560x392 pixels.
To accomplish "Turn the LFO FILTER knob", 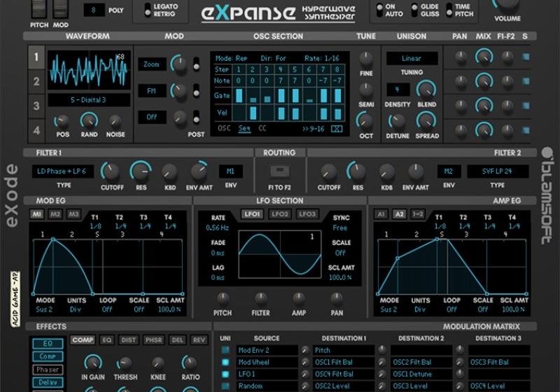I will [x=260, y=299].
